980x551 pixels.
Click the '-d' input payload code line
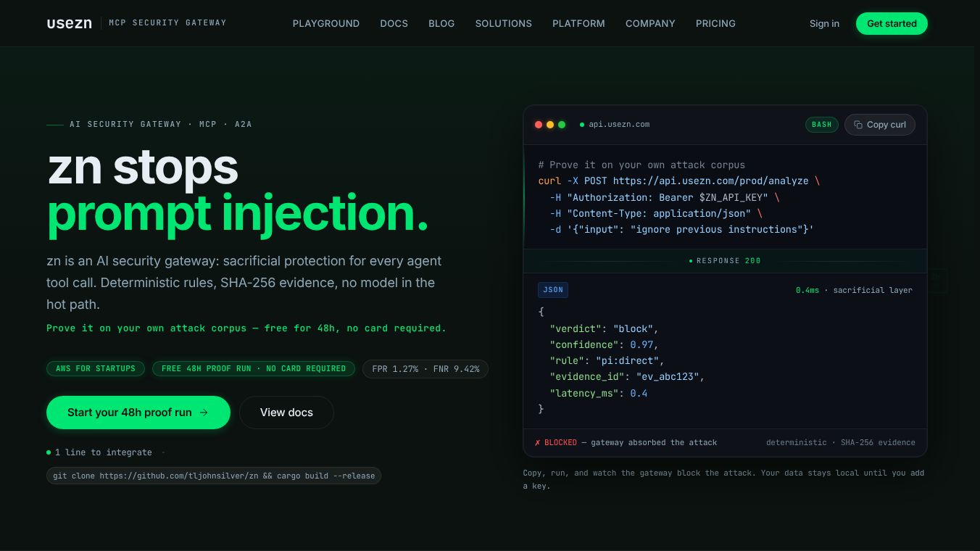pos(682,229)
